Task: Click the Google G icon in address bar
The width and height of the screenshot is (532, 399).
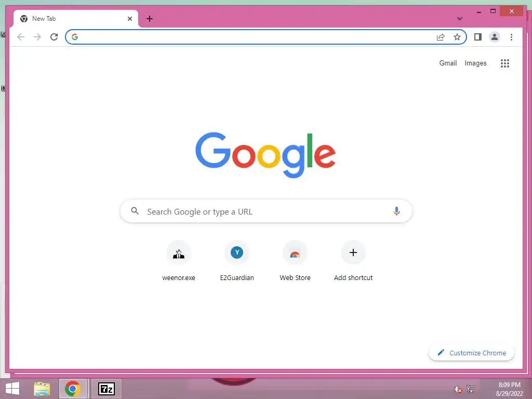Action: 75,37
